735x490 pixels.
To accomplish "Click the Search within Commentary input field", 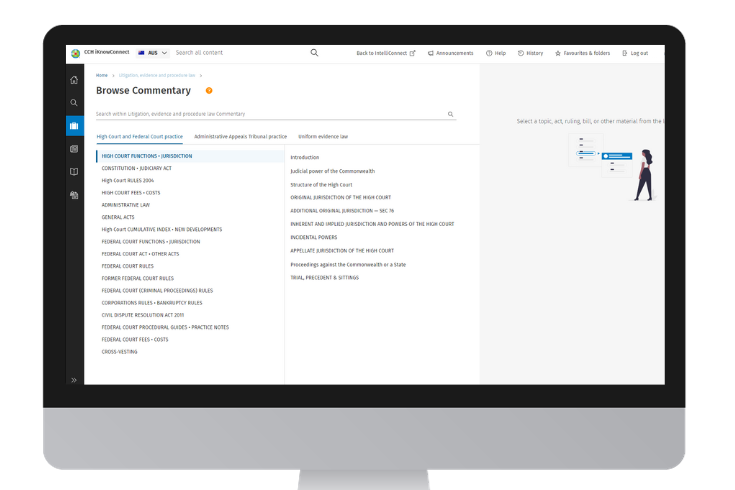I will point(270,114).
